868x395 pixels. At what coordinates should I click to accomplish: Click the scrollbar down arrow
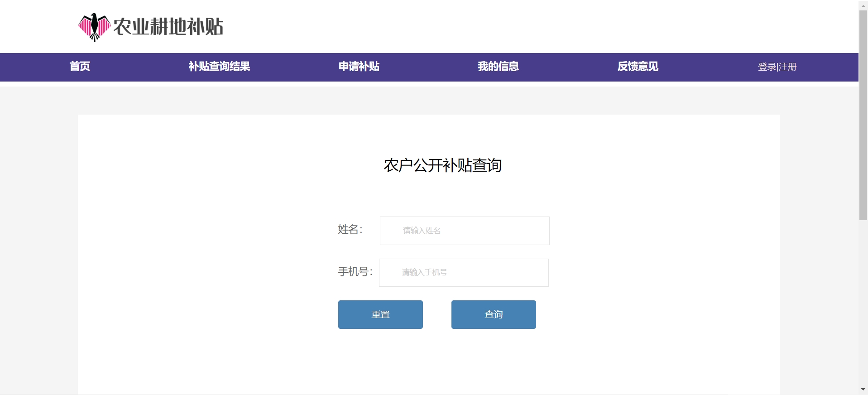click(863, 390)
